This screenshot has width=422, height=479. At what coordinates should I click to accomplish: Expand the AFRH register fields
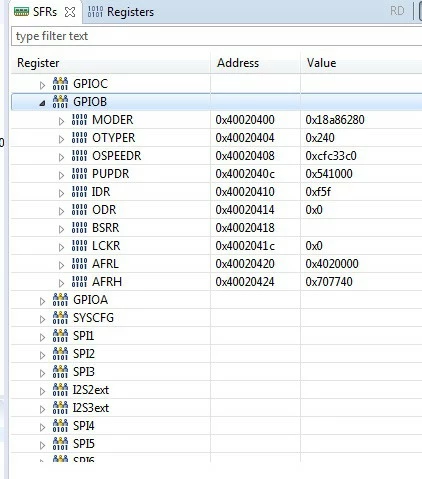pyautogui.click(x=61, y=283)
